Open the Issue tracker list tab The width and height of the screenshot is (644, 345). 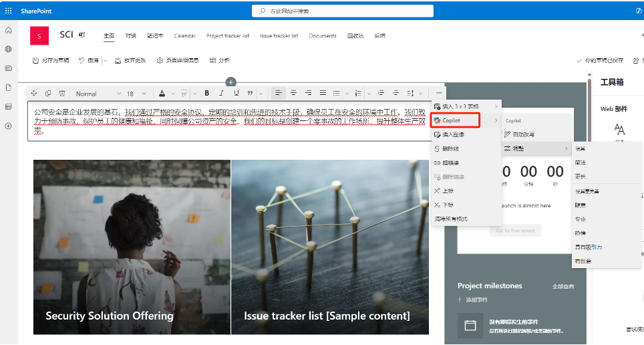point(279,35)
